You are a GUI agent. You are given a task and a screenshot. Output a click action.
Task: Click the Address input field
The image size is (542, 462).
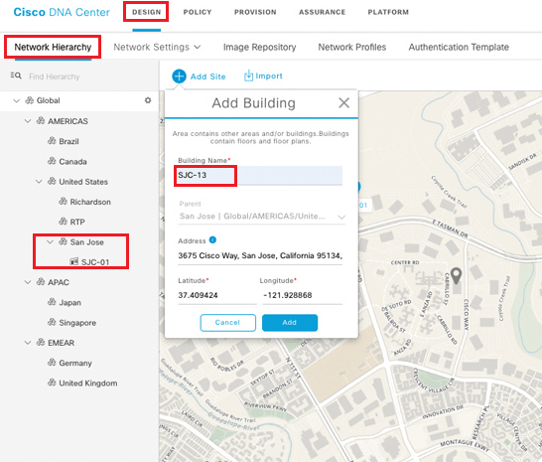(260, 256)
